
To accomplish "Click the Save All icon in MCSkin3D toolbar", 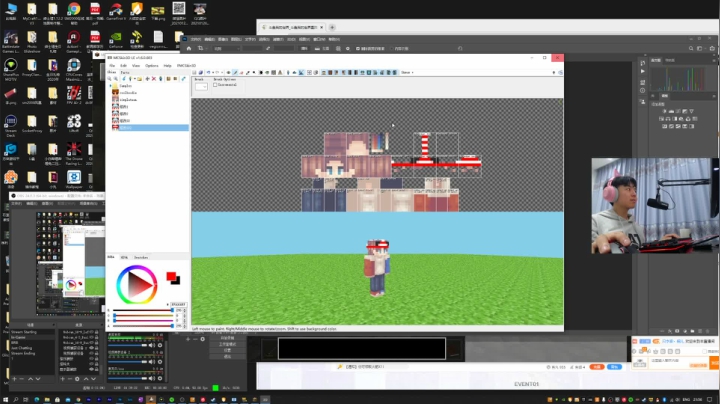I will coord(201,73).
